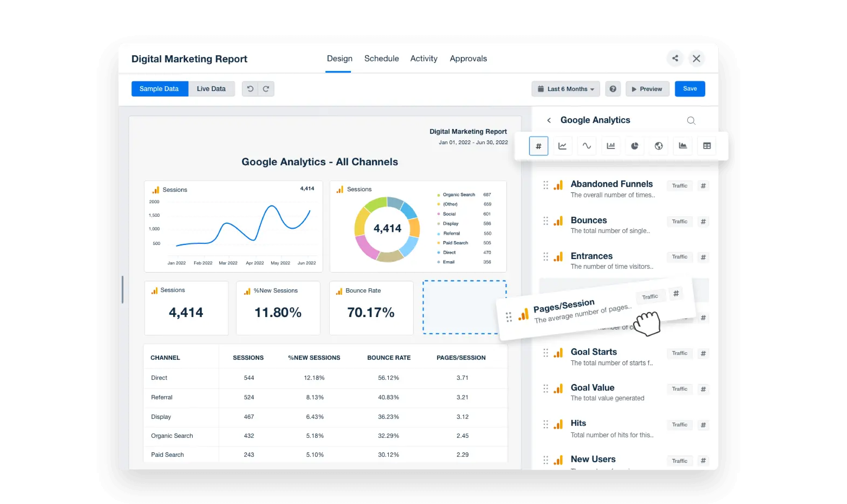Select the number stat widget type icon

click(x=538, y=146)
